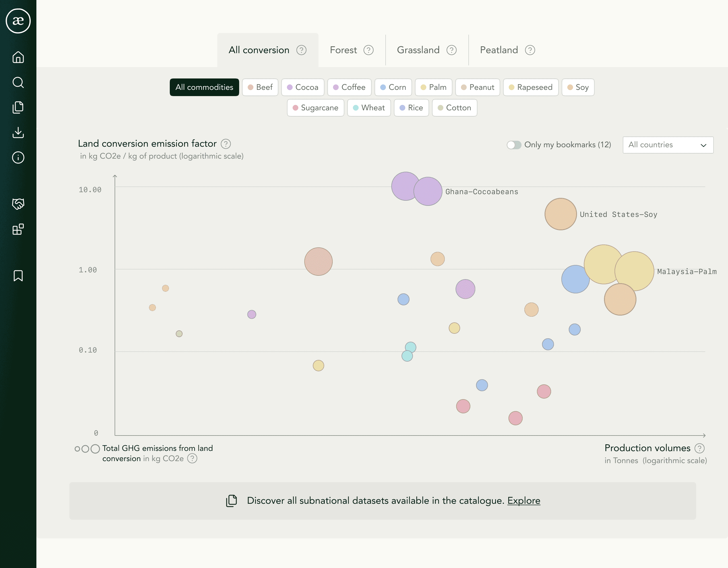Open the catalogue documents sidebar icon
Screen dimensions: 728x568
coord(18,107)
